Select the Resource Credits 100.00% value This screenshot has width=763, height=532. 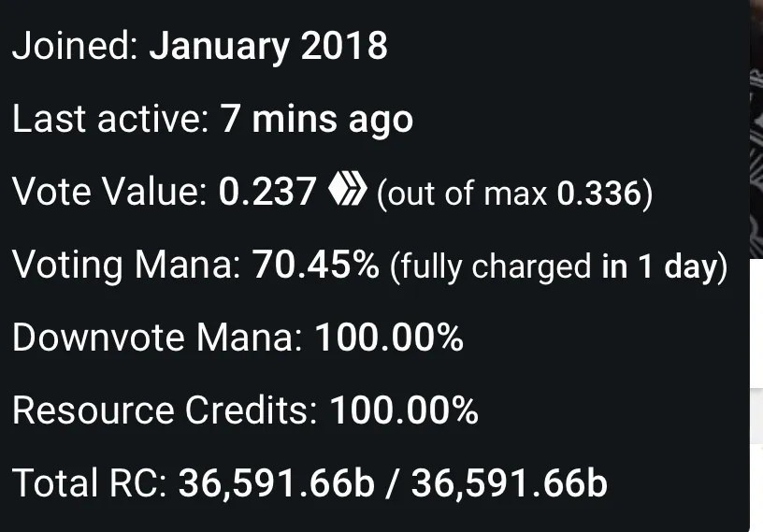click(405, 410)
